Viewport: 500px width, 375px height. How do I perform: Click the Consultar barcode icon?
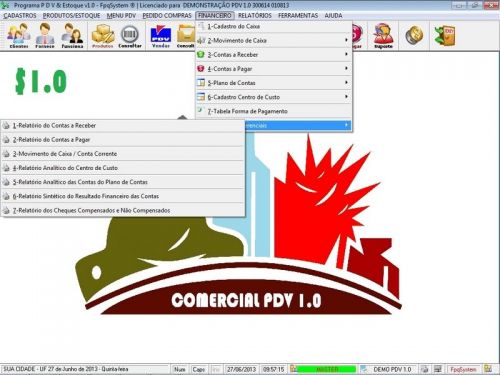130,35
